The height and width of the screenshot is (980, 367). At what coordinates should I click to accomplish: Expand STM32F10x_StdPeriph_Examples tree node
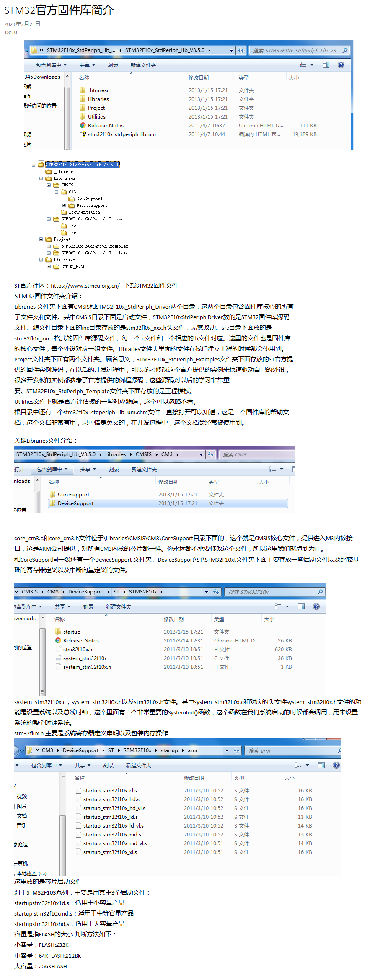click(x=49, y=246)
